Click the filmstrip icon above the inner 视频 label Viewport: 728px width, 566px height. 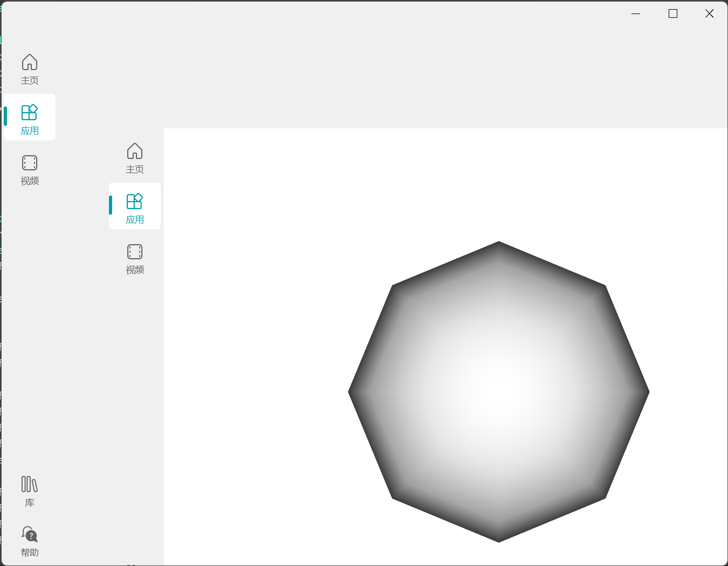click(x=134, y=251)
